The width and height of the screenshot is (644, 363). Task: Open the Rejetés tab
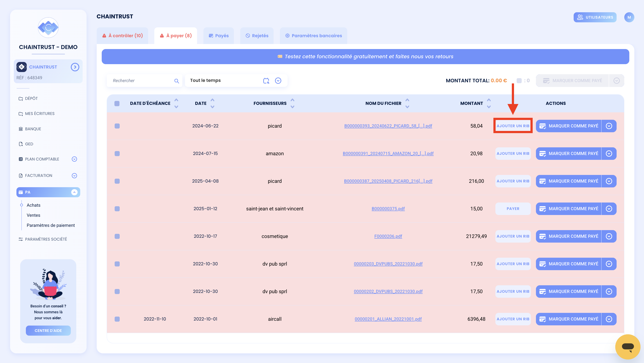point(257,36)
